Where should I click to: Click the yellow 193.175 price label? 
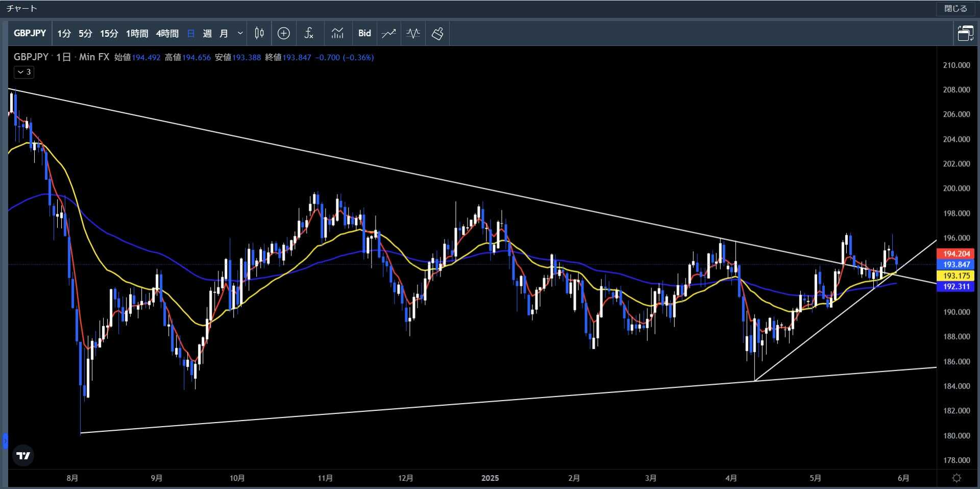coord(956,276)
